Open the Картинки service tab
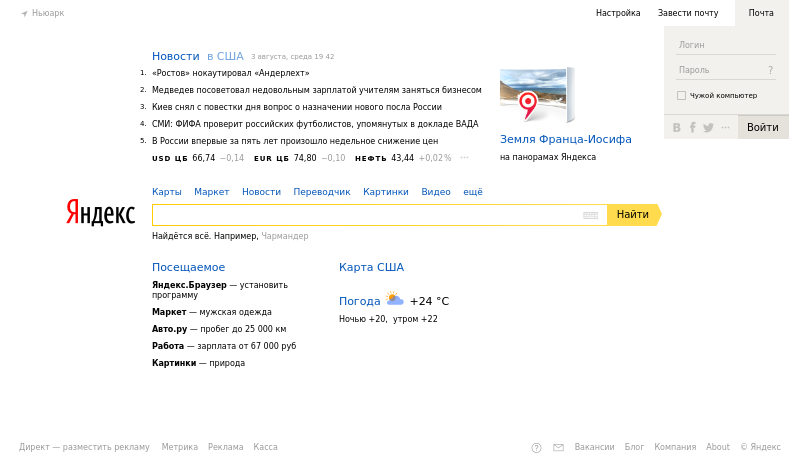 pyautogui.click(x=386, y=192)
